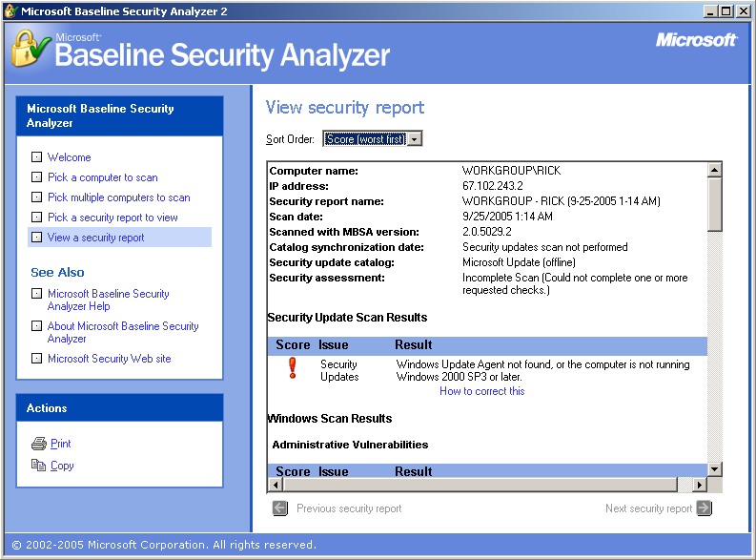
Task: Go to the Welcome page
Action: click(69, 157)
